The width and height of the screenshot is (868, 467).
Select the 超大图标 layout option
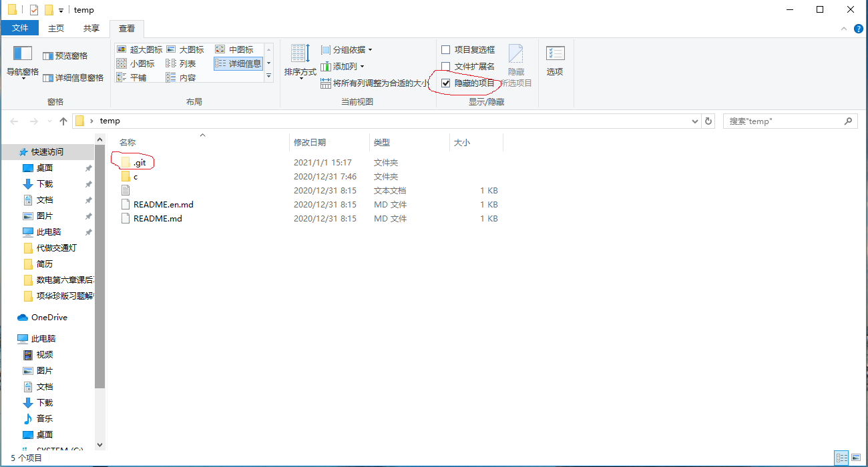pyautogui.click(x=139, y=49)
